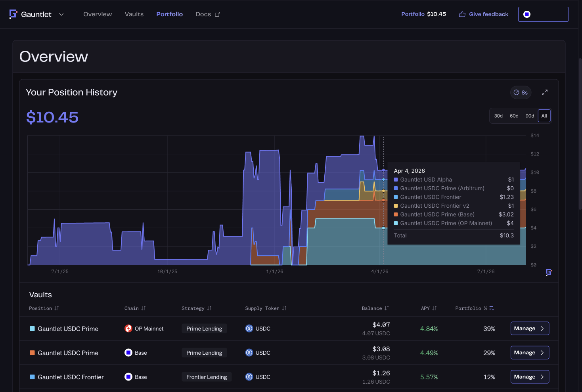Click the 10/1/25 x-axis date label
The width and height of the screenshot is (582, 392).
[x=167, y=272]
